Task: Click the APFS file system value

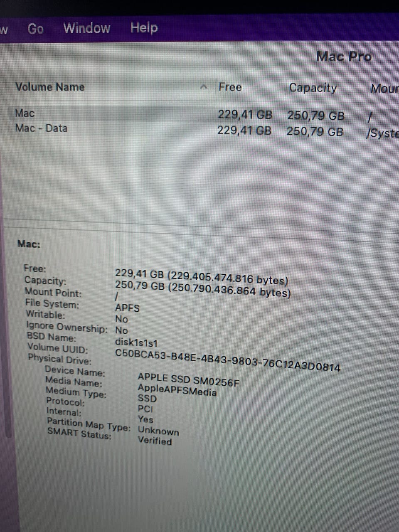Action: 127,308
